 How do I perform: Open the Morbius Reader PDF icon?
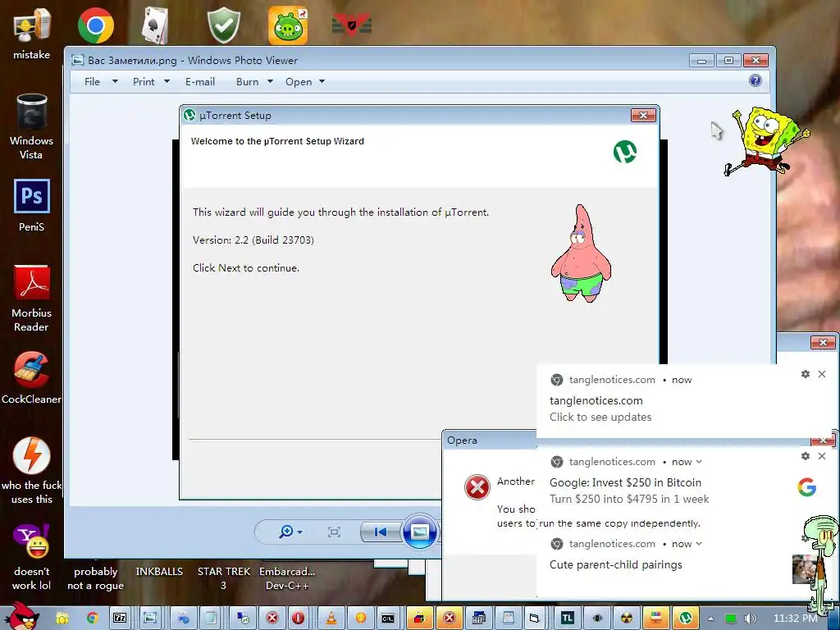click(31, 299)
